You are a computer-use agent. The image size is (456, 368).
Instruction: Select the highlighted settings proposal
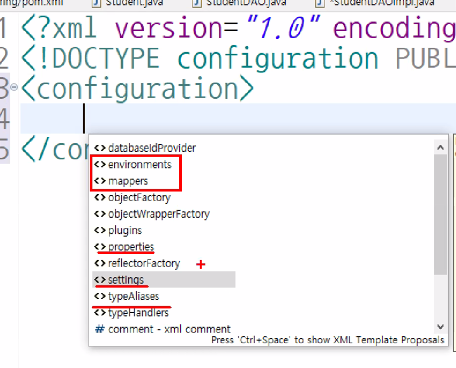164,279
